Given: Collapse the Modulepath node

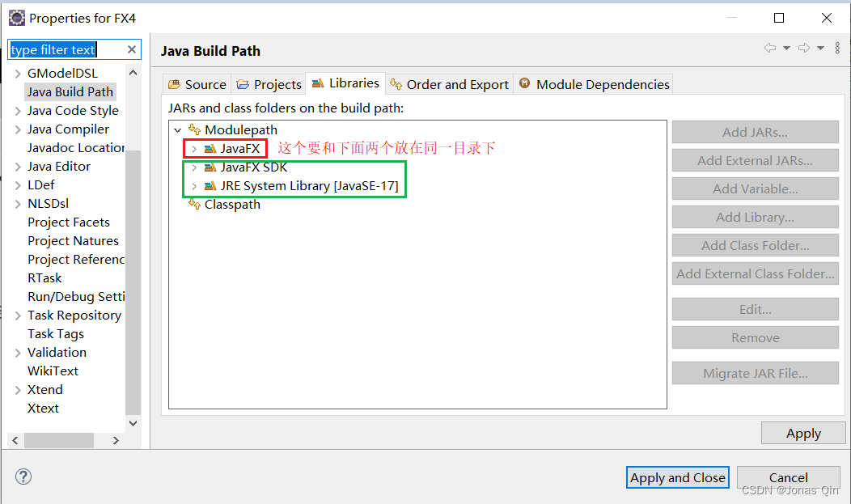Looking at the screenshot, I should pos(177,129).
